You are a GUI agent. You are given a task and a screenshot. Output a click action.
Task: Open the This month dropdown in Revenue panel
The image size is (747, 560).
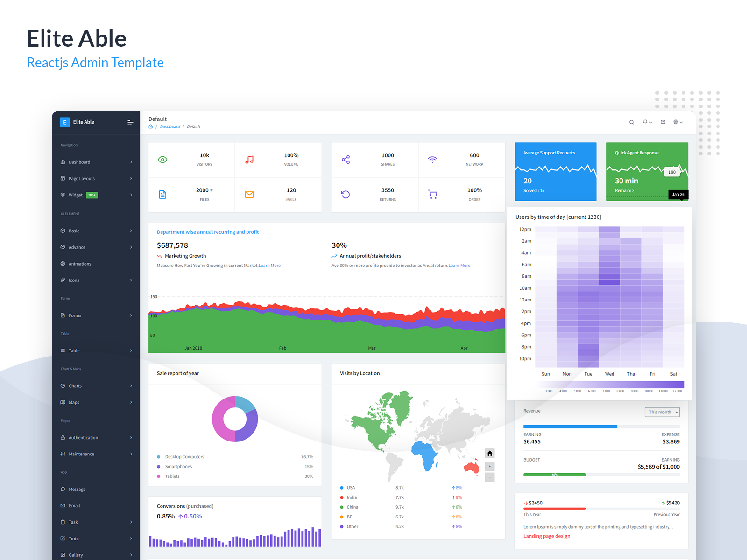click(662, 412)
